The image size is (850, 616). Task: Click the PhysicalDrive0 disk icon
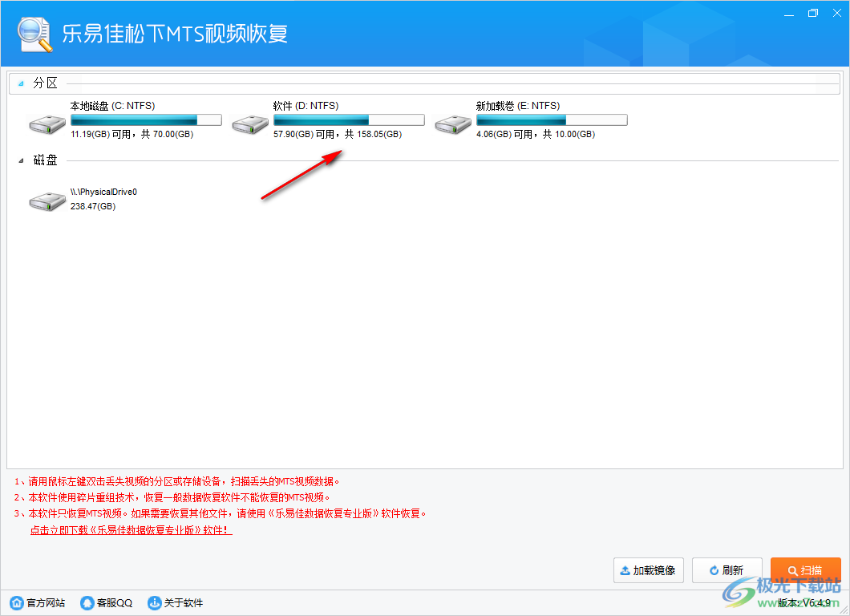pyautogui.click(x=47, y=201)
